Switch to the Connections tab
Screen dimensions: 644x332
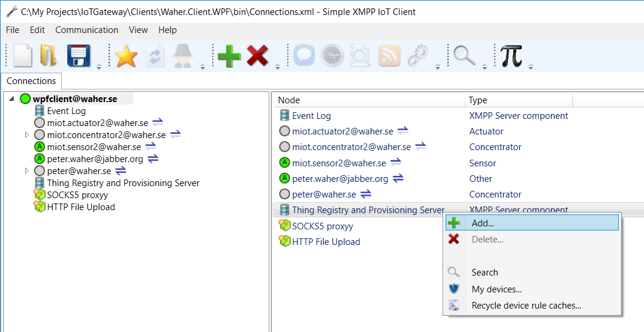tap(31, 81)
